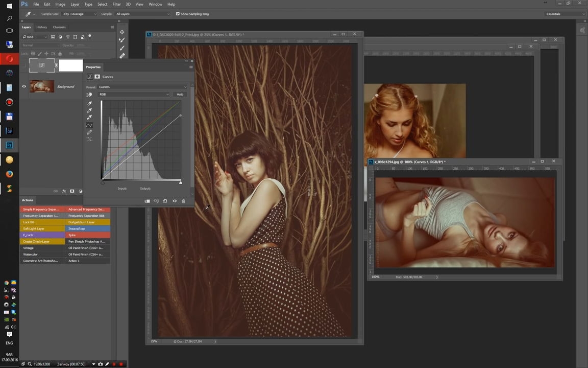Click link layers icon in Layers panel
Viewport: 588px width, 368px height.
pos(56,191)
